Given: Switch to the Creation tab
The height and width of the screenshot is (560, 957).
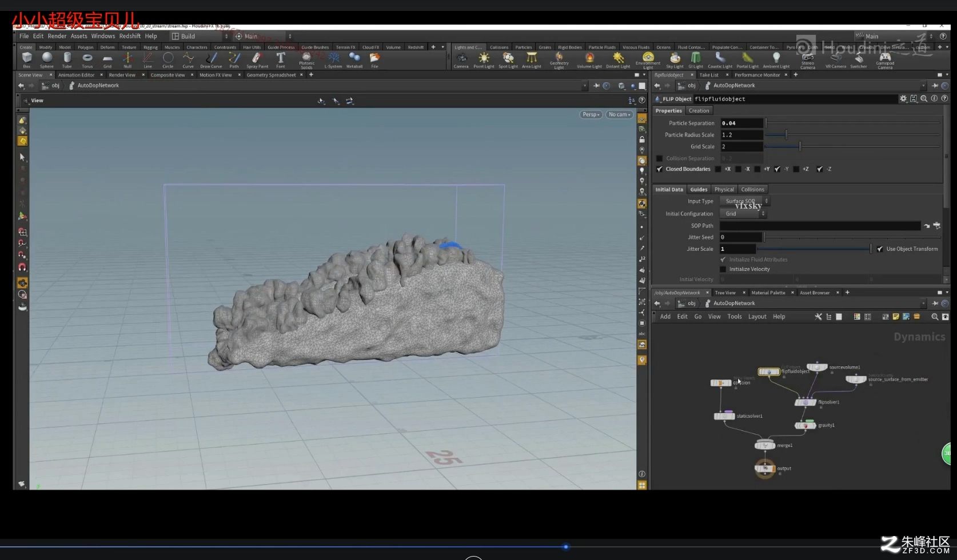Looking at the screenshot, I should point(699,111).
